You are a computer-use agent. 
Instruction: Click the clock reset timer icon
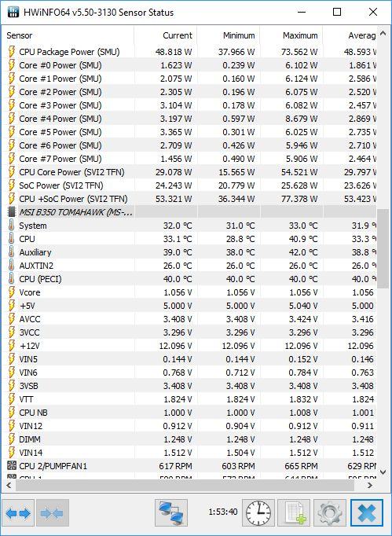pyautogui.click(x=258, y=512)
